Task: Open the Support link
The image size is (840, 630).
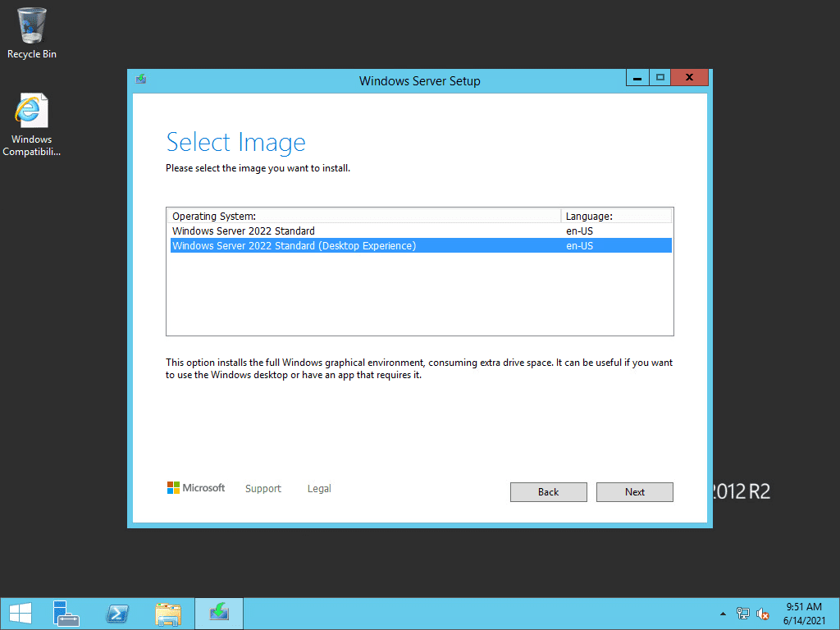Action: [262, 488]
